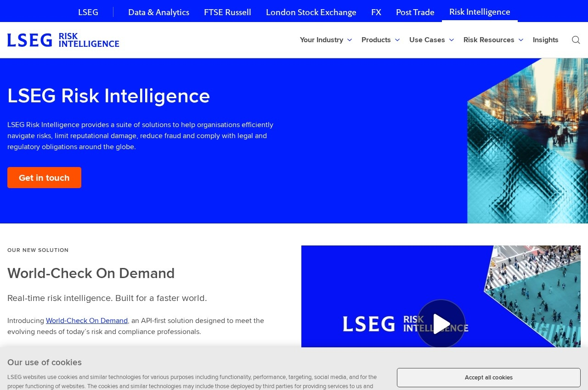
Task: Click the Get in touch button
Action: coord(44,178)
